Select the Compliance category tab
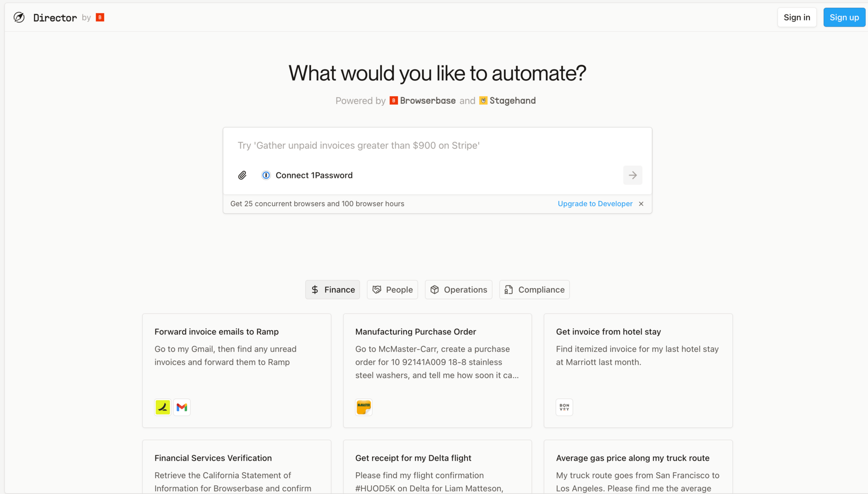 [534, 290]
